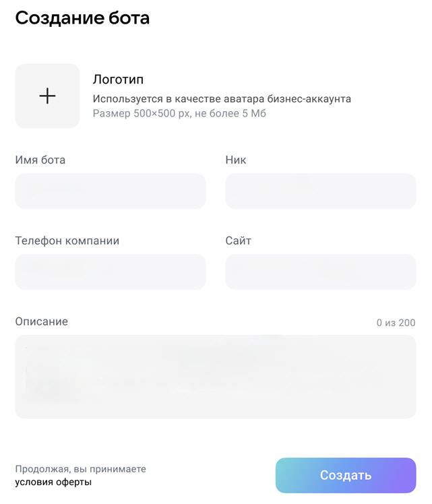The height and width of the screenshot is (504, 432).
Task: Focus the Имя бота input field
Action: [x=111, y=191]
